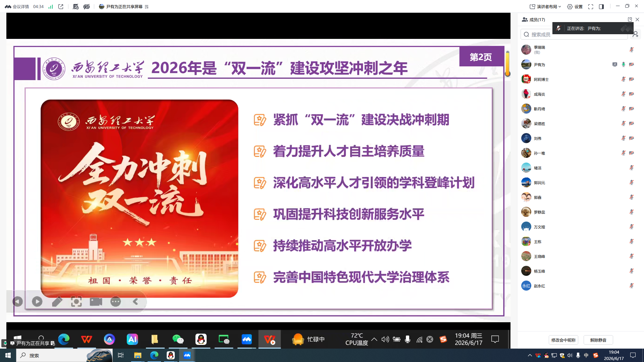Pop out the 成员 members panel
644x362 pixels.
(x=630, y=19)
